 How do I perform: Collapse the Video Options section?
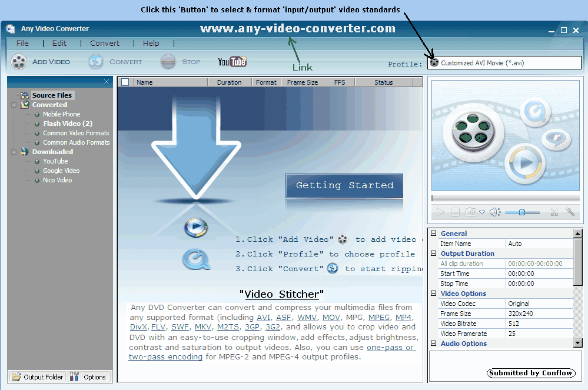coord(434,293)
